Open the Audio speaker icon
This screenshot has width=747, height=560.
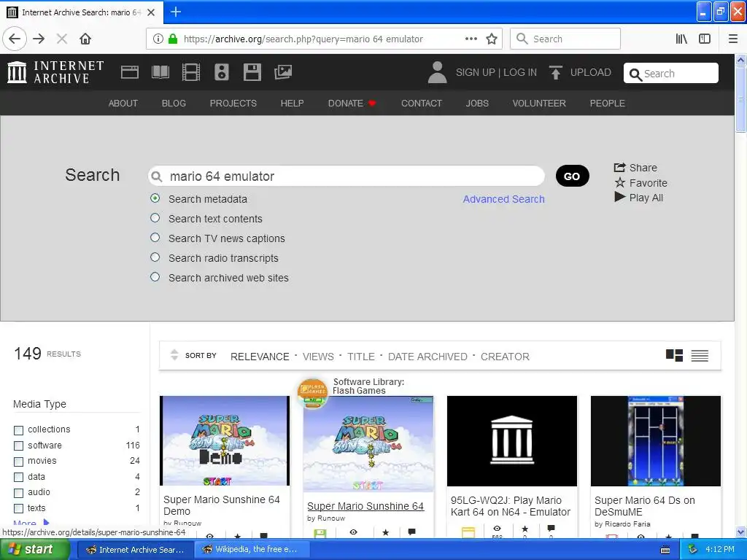222,72
